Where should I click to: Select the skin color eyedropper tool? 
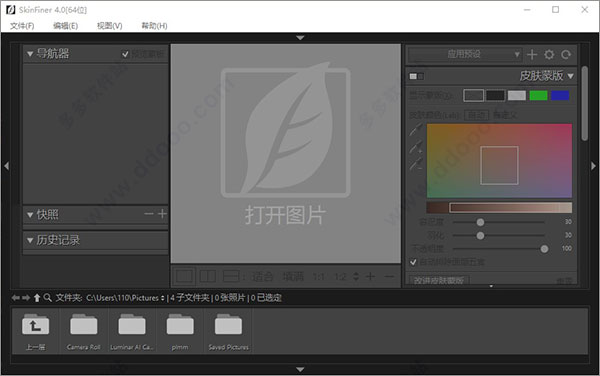point(416,130)
